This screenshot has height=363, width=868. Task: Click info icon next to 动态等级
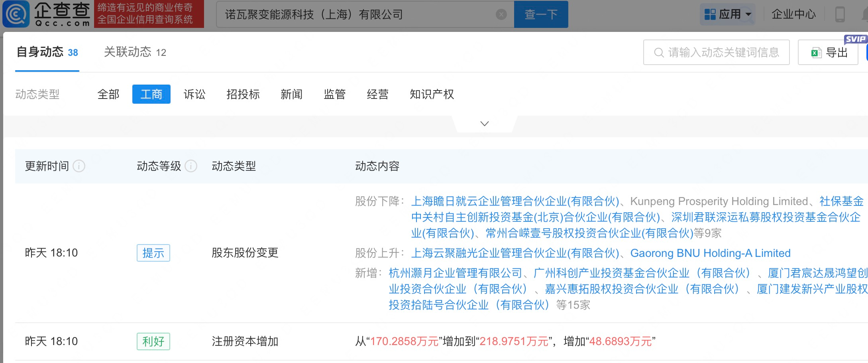pos(191,166)
